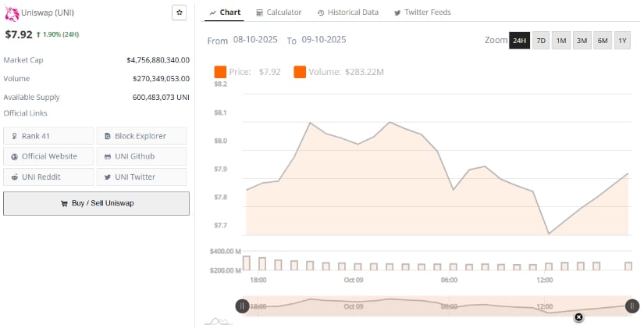644x329 pixels.
Task: Open the UNI Reddit link
Action: tap(48, 177)
